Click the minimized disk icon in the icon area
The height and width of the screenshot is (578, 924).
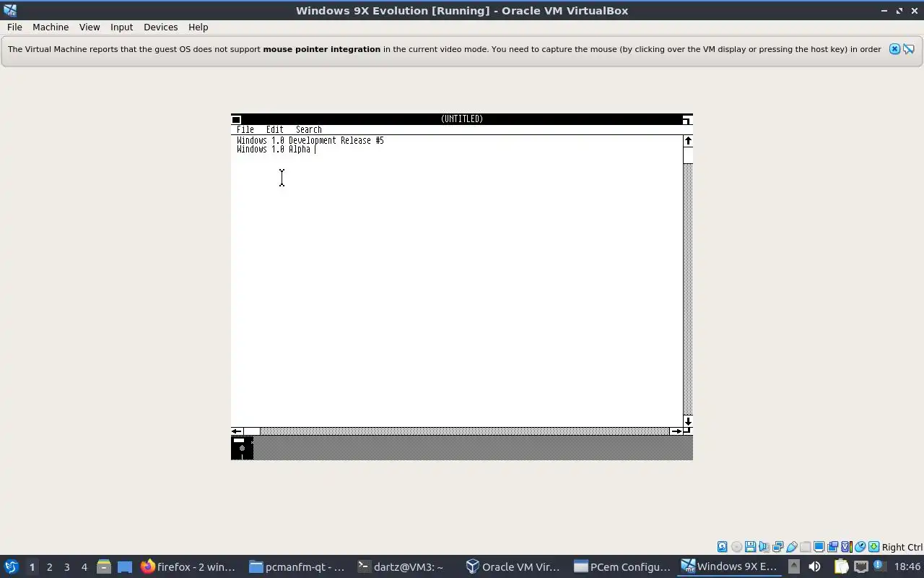[242, 448]
